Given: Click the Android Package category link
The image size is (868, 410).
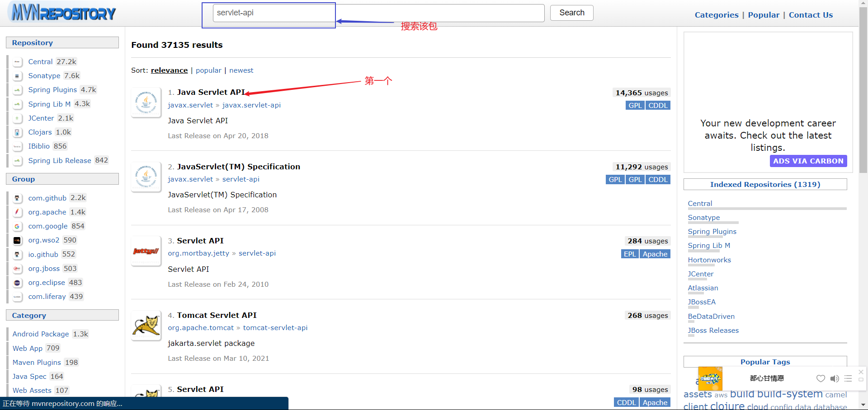Looking at the screenshot, I should 41,334.
